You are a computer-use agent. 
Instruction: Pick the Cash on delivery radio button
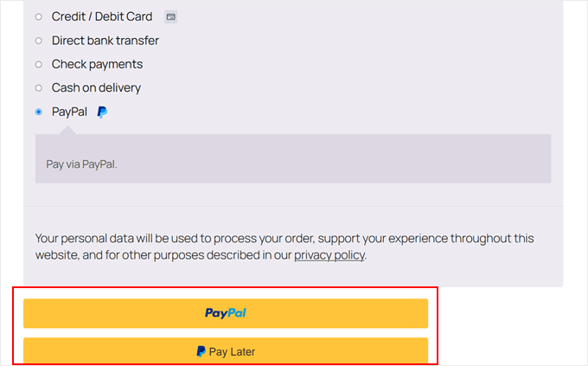pyautogui.click(x=38, y=87)
